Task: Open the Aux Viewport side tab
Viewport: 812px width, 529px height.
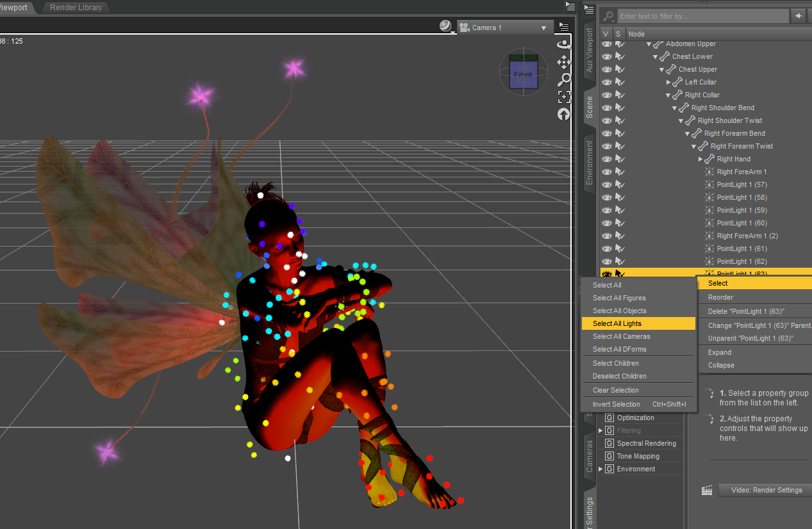Action: pyautogui.click(x=590, y=50)
